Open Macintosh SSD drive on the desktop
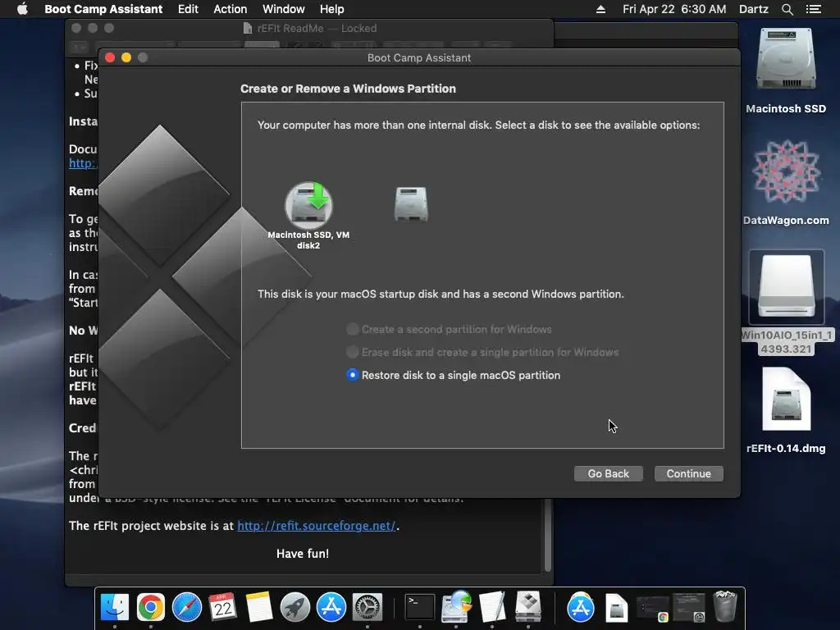The width and height of the screenshot is (840, 630). tap(786, 59)
